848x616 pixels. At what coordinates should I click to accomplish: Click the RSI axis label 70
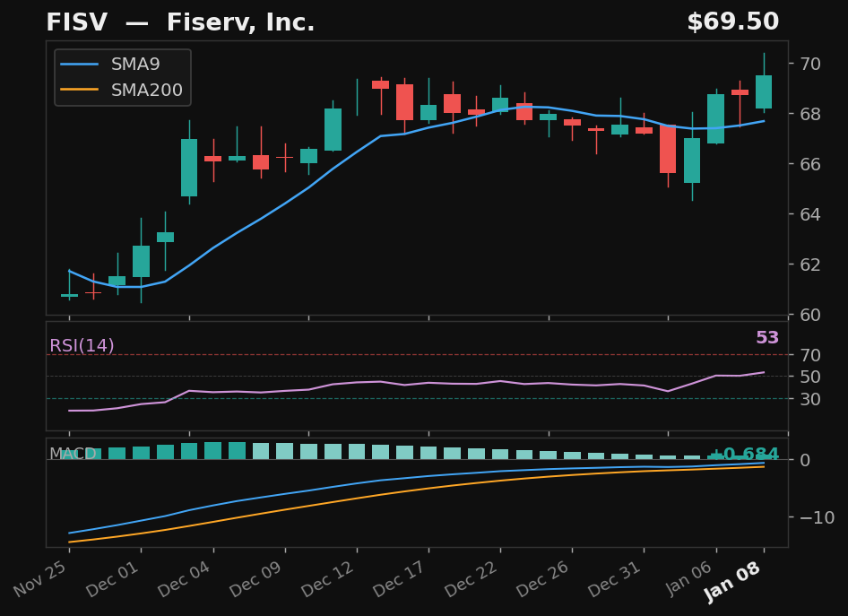810,355
